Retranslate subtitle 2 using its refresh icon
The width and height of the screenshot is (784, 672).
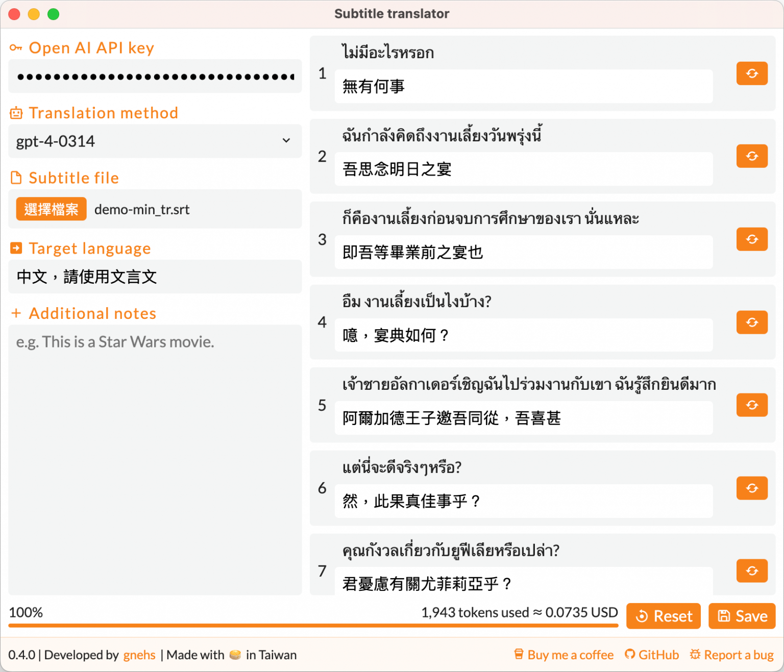point(751,156)
